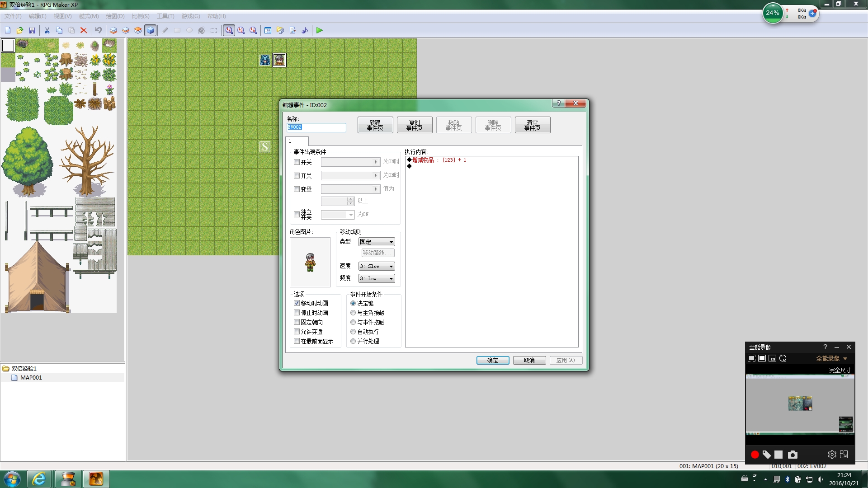Click the 新建事件页 button
This screenshot has width=868, height=488.
click(x=375, y=125)
